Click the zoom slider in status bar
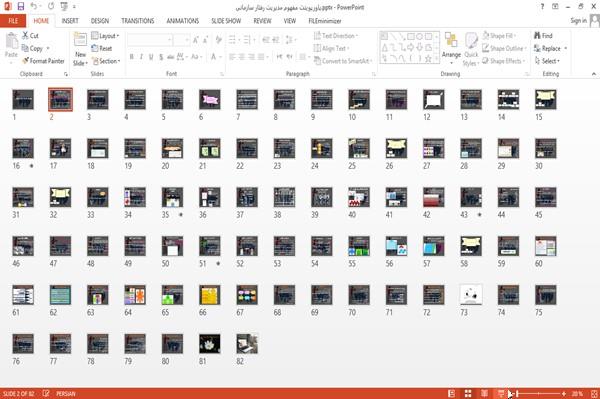This screenshot has height=399, width=600. pos(539,393)
